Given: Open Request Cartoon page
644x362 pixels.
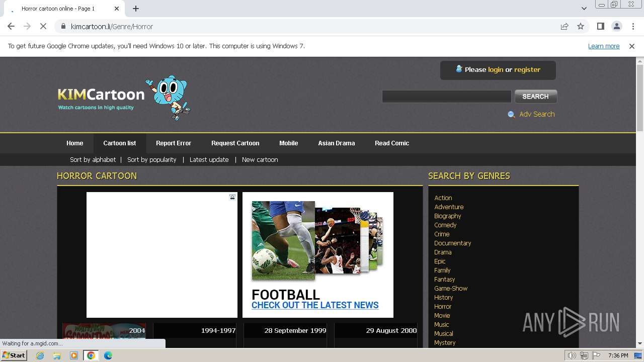Looking at the screenshot, I should coord(235,143).
